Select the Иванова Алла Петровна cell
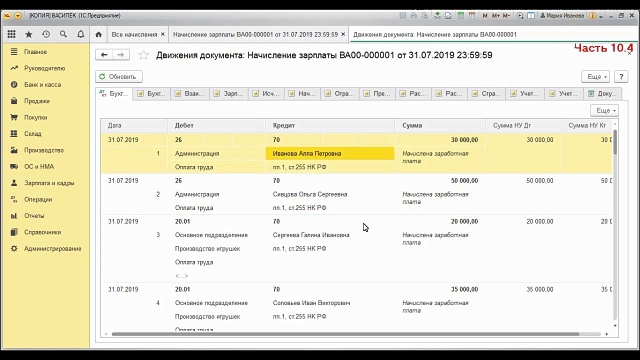 330,153
